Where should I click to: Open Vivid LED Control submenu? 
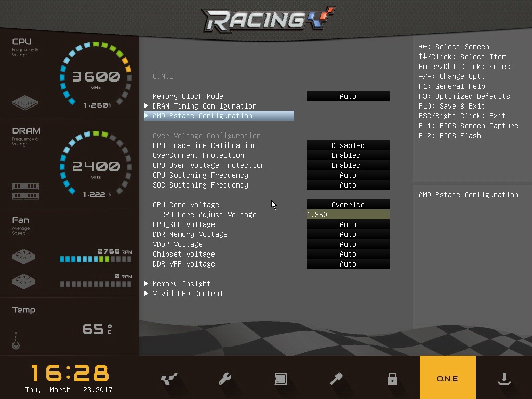point(188,294)
